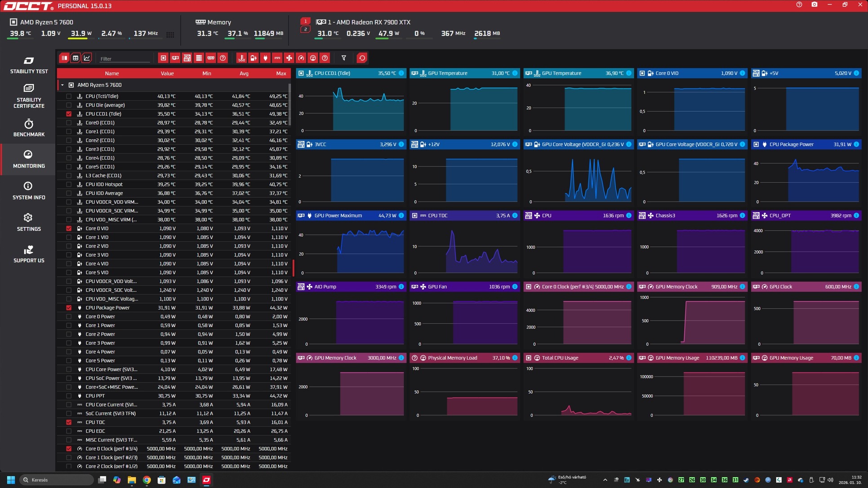Toggle the clock speed sensor filter

(301, 58)
